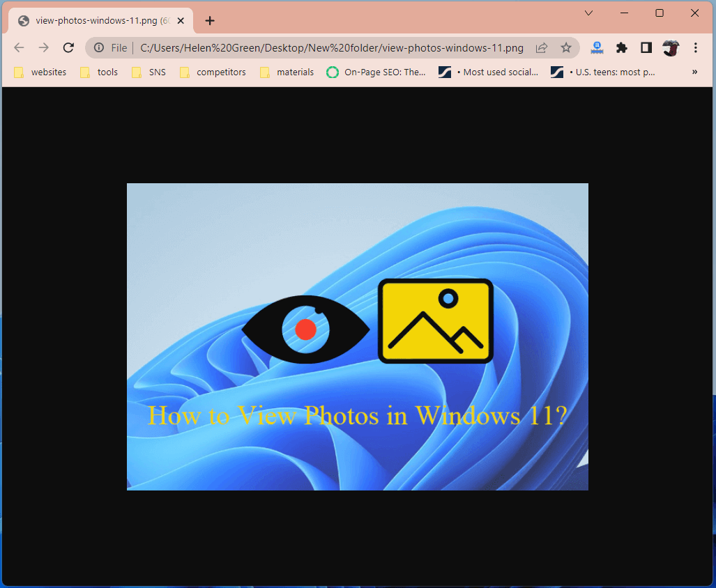Open a new tab with plus button
The image size is (716, 588).
coord(210,20)
